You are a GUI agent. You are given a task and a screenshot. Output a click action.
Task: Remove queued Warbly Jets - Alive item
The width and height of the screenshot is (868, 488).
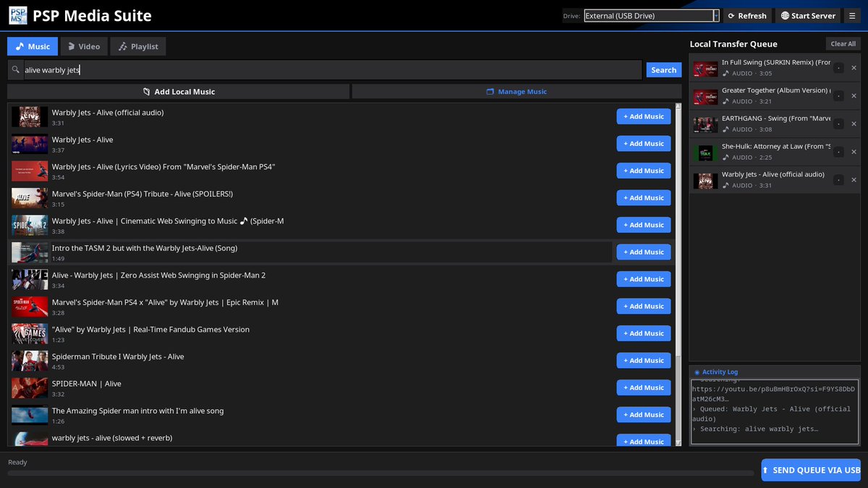[x=854, y=179]
